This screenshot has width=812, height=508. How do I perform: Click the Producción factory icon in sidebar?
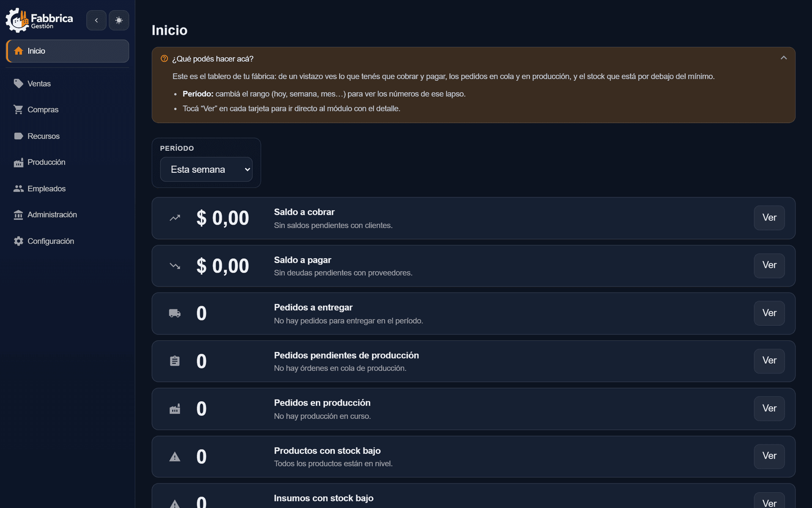18,162
